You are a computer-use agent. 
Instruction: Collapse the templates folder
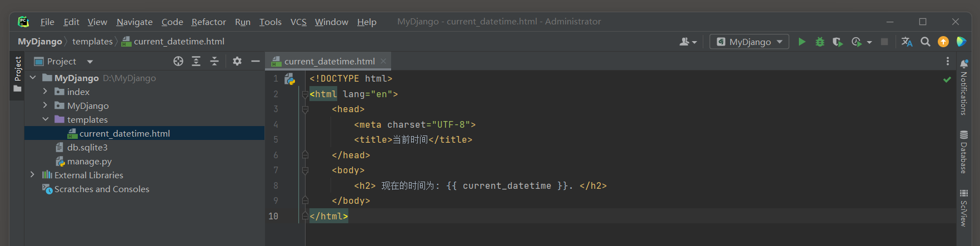tap(45, 119)
